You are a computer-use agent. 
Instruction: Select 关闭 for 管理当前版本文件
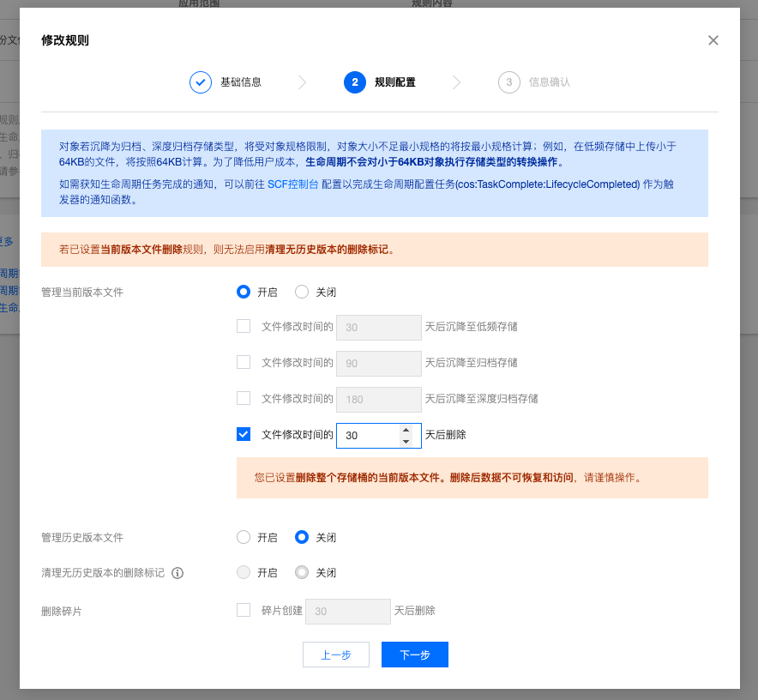point(302,292)
